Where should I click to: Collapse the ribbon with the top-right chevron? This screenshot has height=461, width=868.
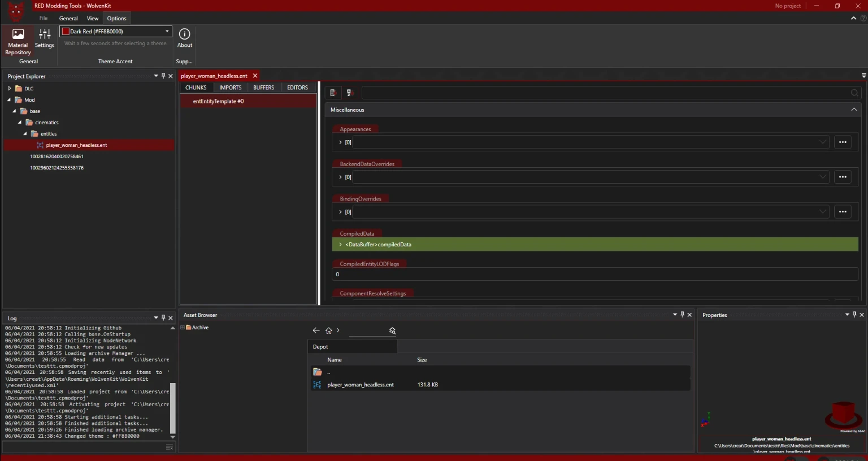point(853,18)
